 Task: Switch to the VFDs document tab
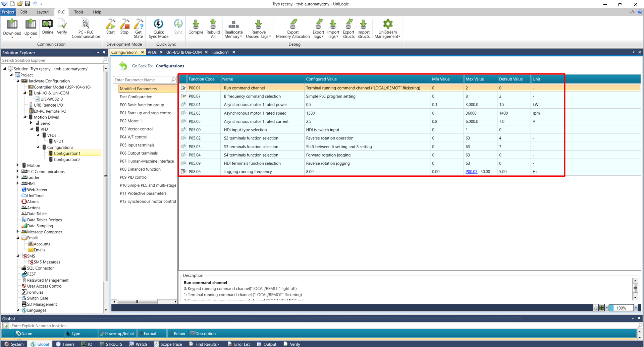(x=152, y=52)
